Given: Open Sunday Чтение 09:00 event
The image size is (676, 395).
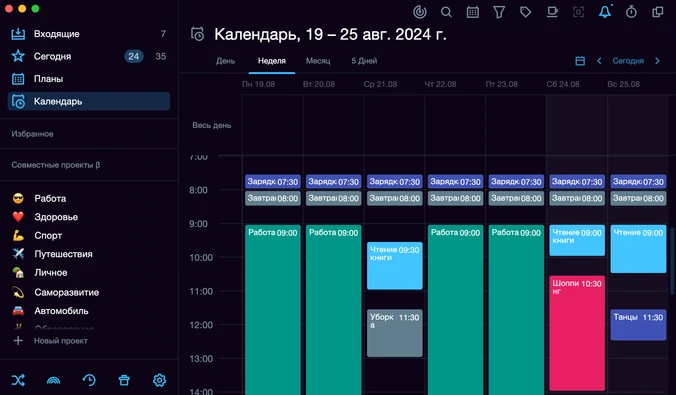Looking at the screenshot, I should [638, 248].
